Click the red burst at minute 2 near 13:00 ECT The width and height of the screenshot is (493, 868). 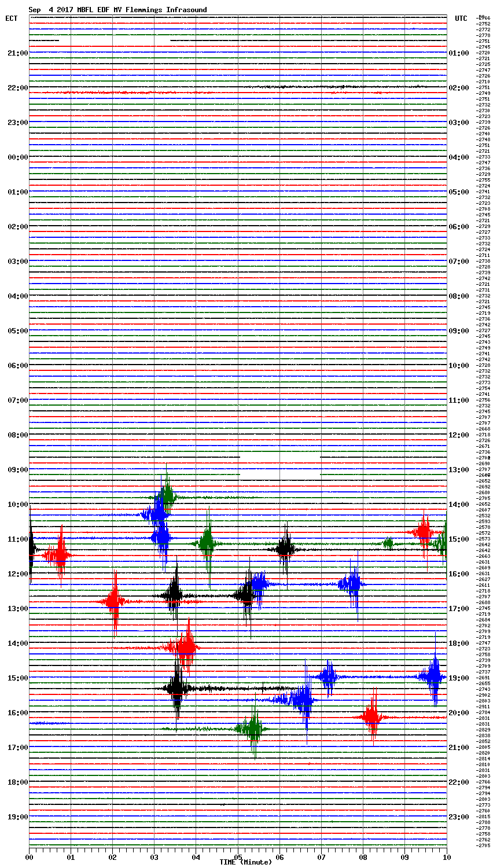coord(114,602)
